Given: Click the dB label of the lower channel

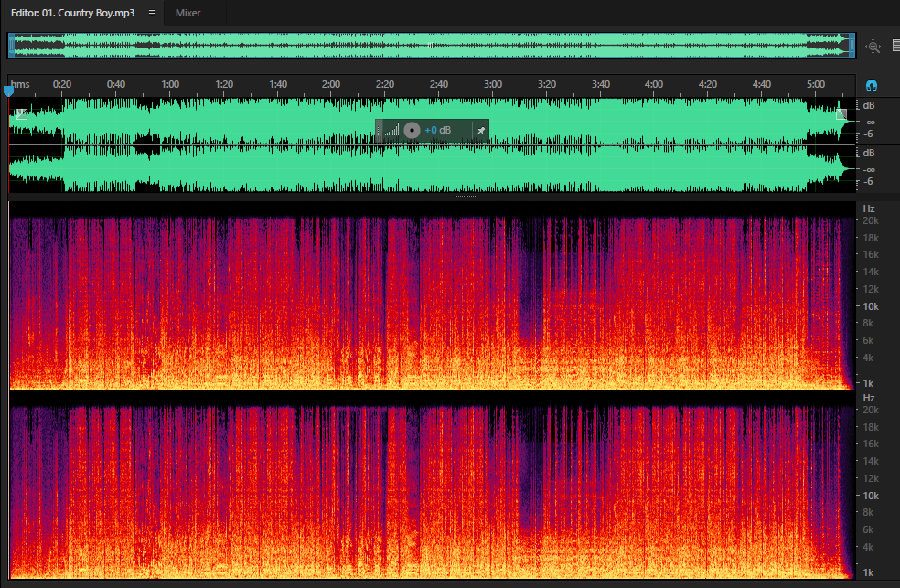Looking at the screenshot, I should pyautogui.click(x=868, y=153).
